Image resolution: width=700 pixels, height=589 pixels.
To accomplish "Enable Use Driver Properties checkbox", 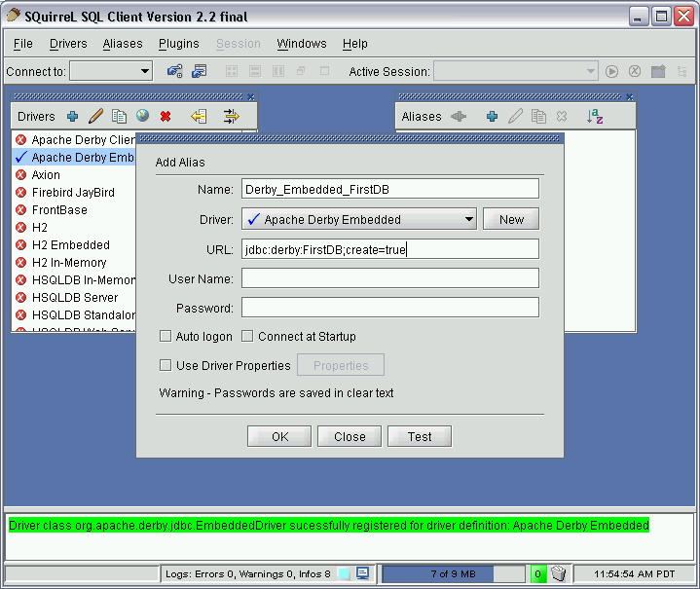I will pos(166,366).
